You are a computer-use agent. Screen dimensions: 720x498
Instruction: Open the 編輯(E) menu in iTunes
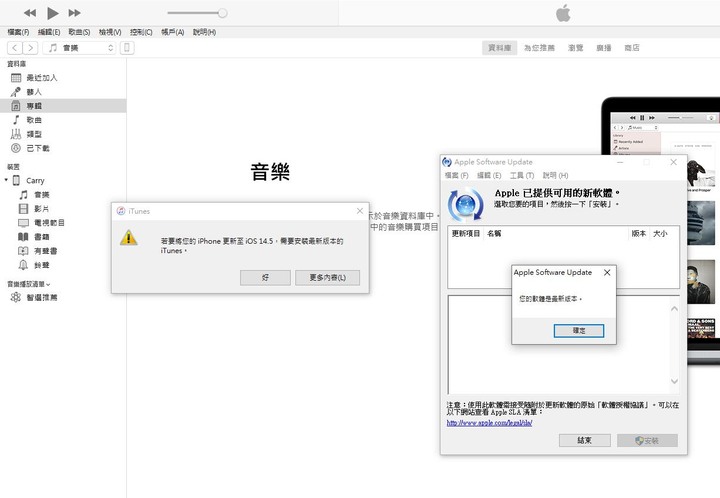click(49, 32)
